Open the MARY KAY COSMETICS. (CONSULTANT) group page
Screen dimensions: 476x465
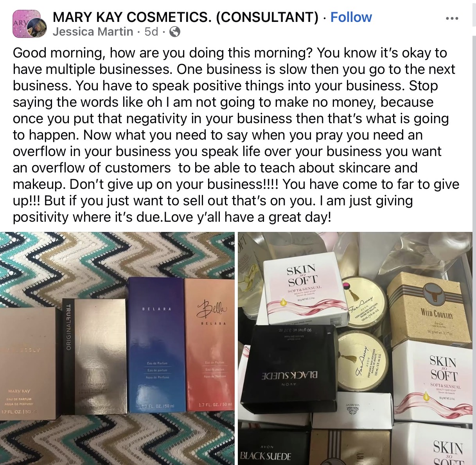pos(186,17)
